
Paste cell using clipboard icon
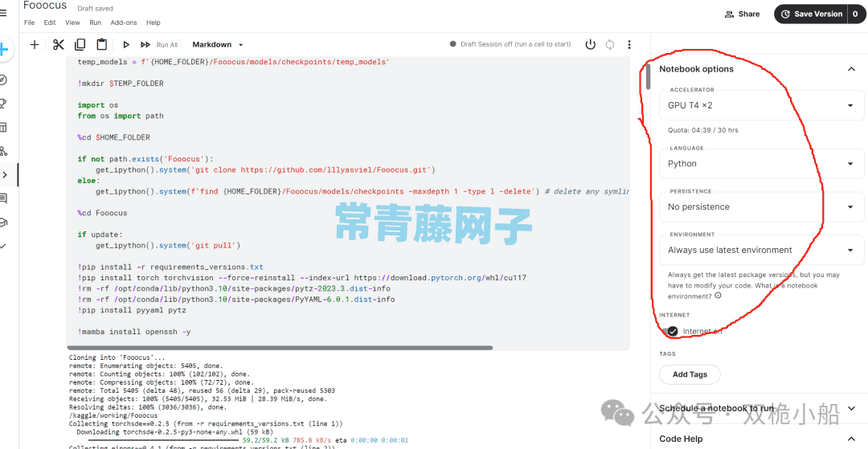click(x=101, y=45)
